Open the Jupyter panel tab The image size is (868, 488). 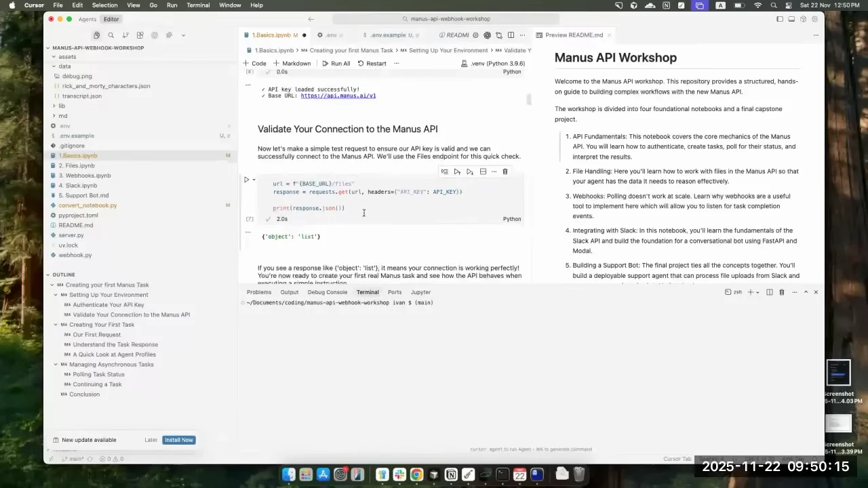click(x=420, y=292)
